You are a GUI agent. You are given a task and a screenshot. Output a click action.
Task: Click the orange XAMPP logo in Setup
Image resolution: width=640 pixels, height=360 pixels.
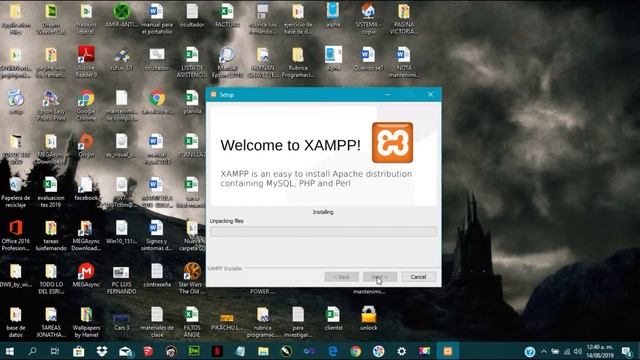392,142
